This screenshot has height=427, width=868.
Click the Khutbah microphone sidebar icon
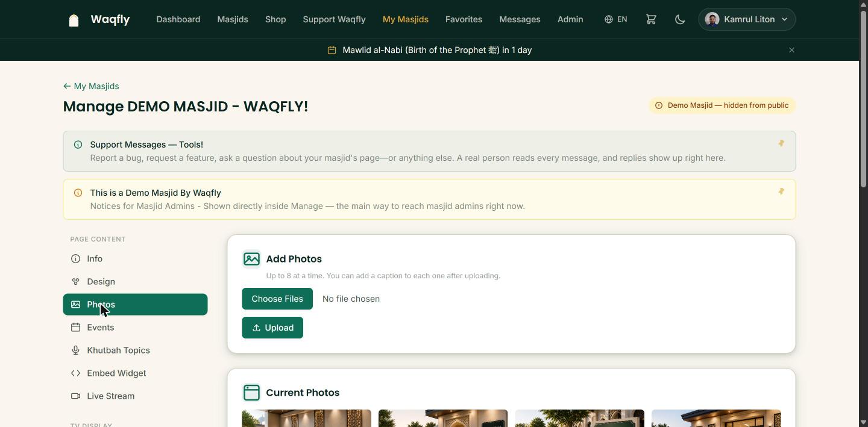[75, 350]
